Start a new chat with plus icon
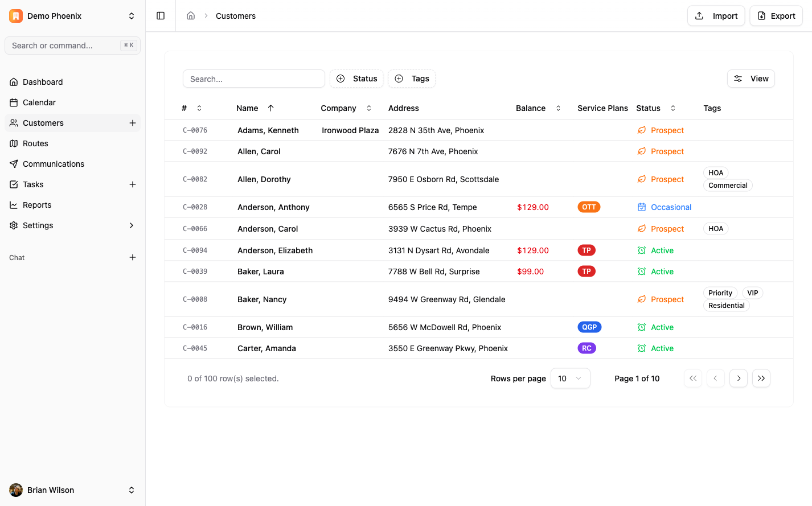The height and width of the screenshot is (506, 812). 133,257
